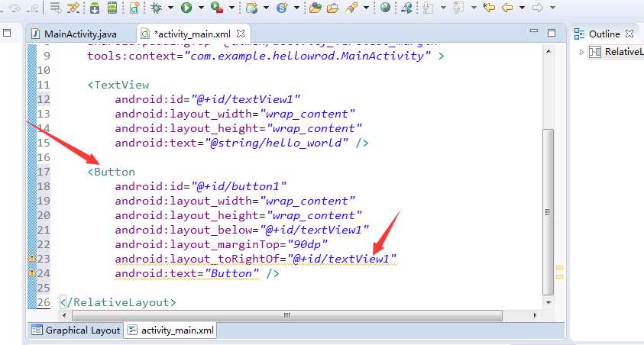
Task: Click the globe web browser icon
Action: coord(385,7)
